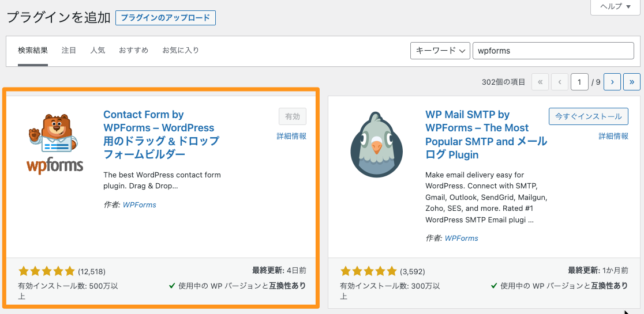Open 詳細情報 for WP Mail SMTP
The image size is (644, 314).
(x=613, y=137)
